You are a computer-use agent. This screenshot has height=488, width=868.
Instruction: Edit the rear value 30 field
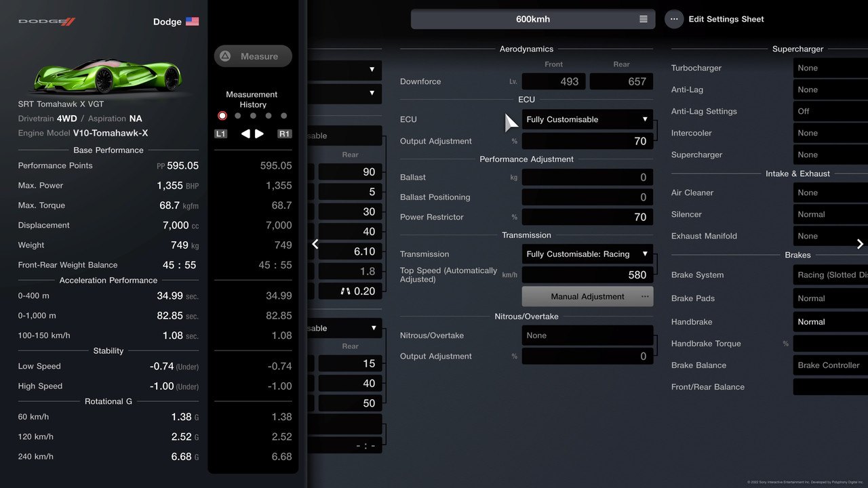(x=350, y=211)
